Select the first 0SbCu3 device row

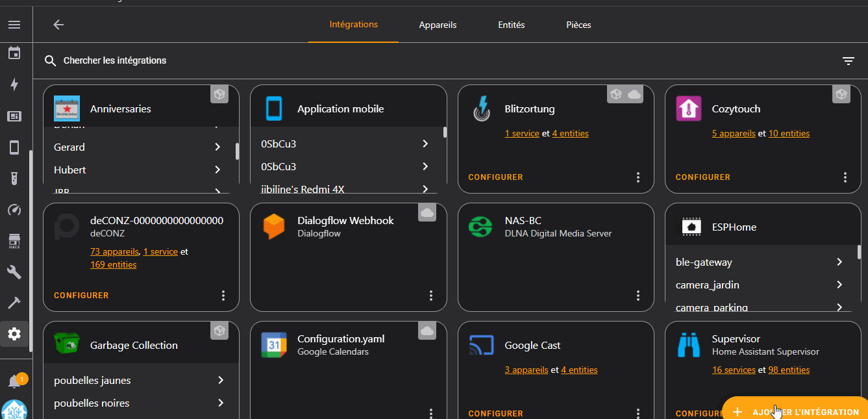(x=345, y=144)
